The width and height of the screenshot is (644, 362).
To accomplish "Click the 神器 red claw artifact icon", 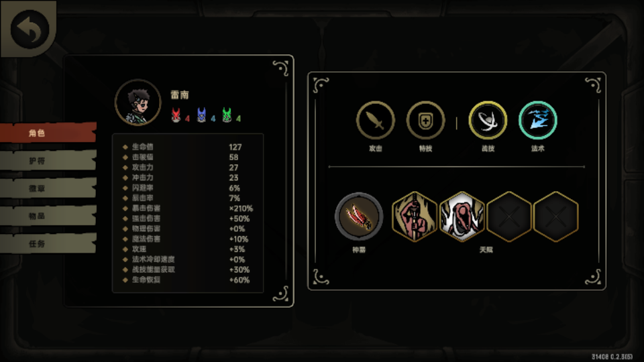I will point(358,217).
